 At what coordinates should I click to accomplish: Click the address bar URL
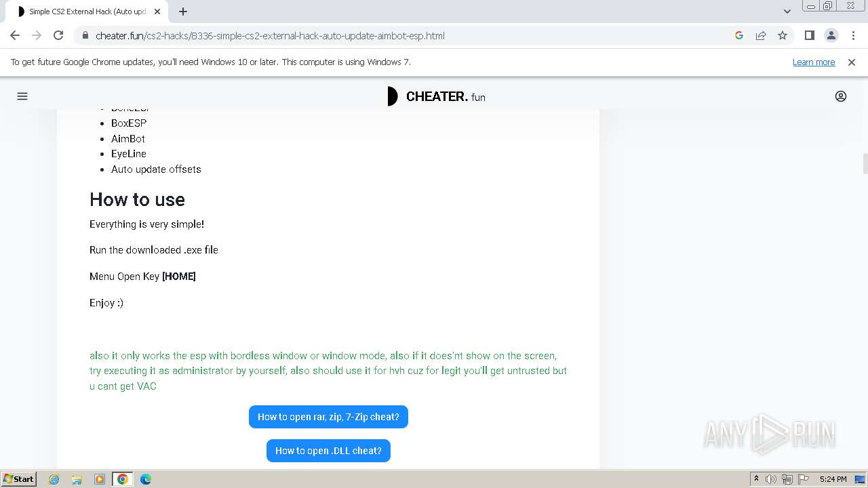coord(270,35)
